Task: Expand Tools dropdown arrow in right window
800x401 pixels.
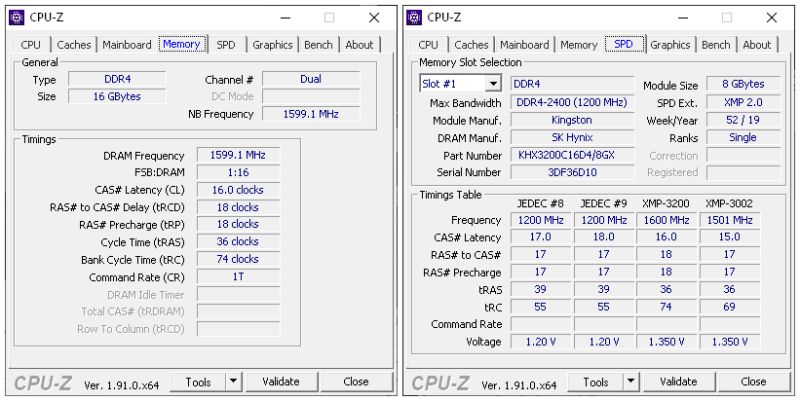Action: tap(631, 381)
